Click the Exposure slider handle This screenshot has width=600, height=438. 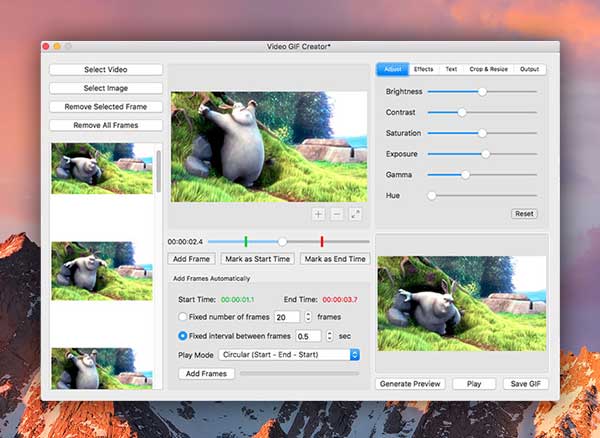[x=485, y=154]
